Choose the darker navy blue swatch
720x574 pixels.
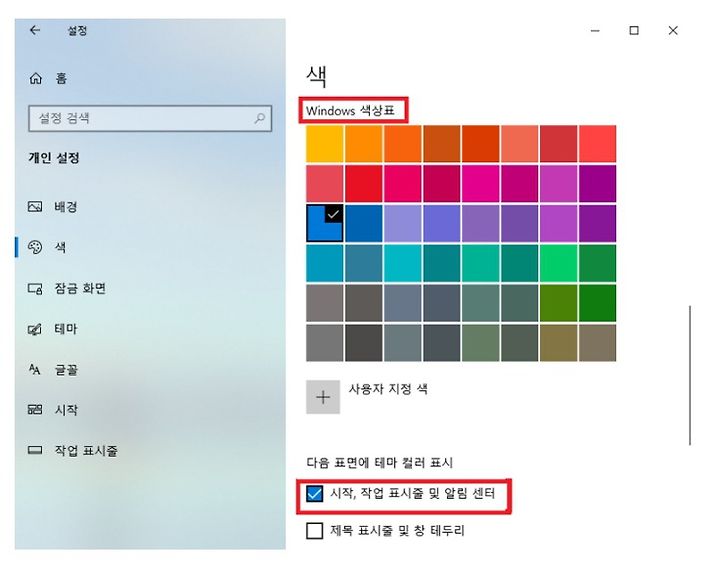[364, 223]
